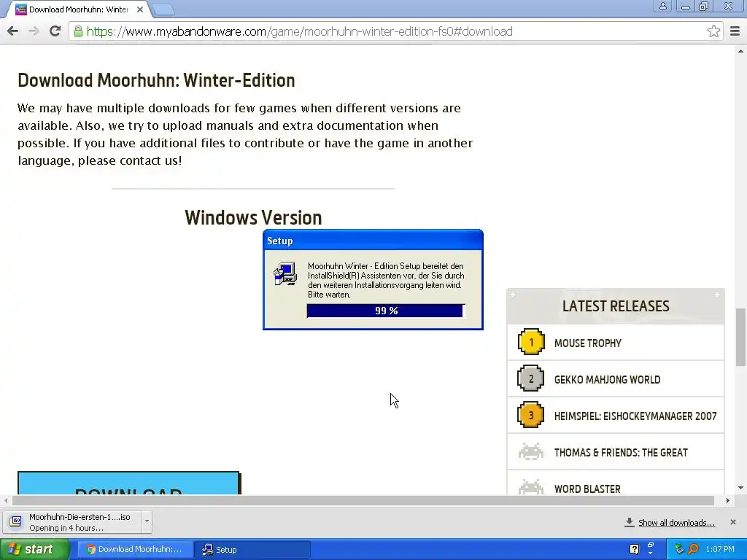Click invader icon beside Thomas & Friends
This screenshot has width=747, height=560.
(x=531, y=451)
